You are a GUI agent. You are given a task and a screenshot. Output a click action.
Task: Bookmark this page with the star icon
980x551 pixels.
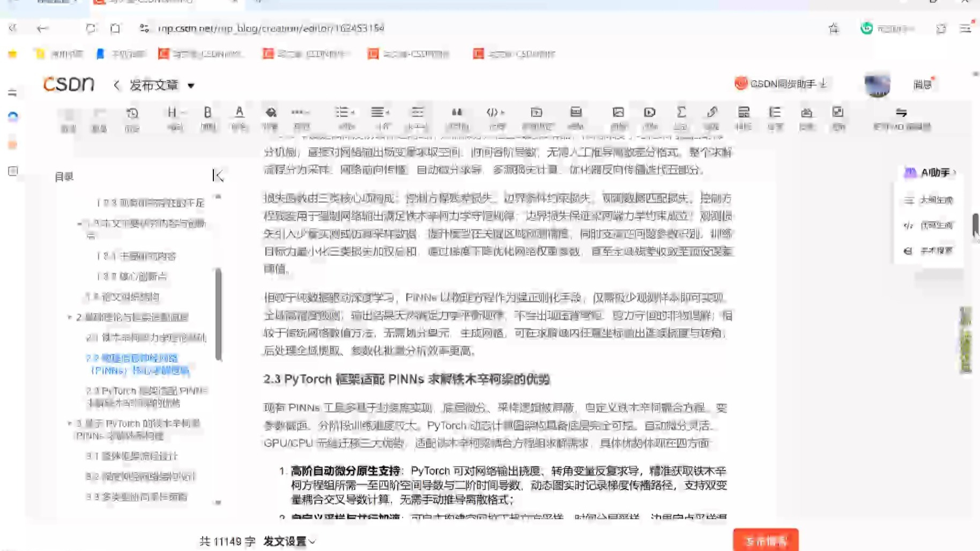833,28
